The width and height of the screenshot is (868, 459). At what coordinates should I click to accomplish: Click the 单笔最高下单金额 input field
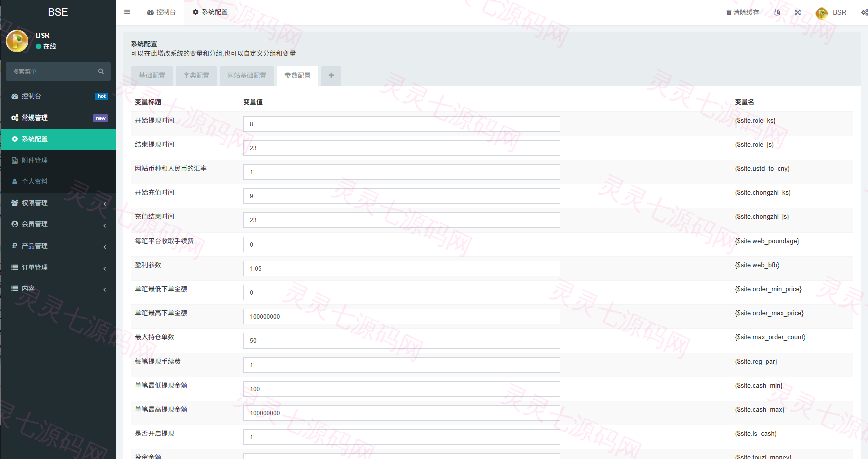402,317
